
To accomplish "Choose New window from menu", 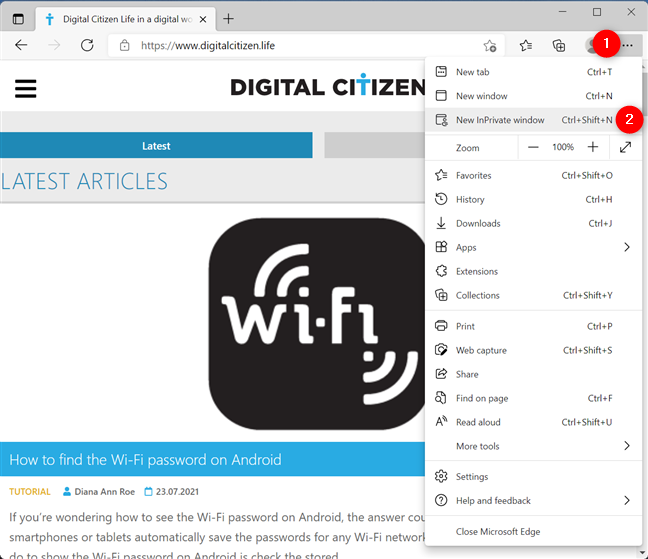I will point(533,96).
